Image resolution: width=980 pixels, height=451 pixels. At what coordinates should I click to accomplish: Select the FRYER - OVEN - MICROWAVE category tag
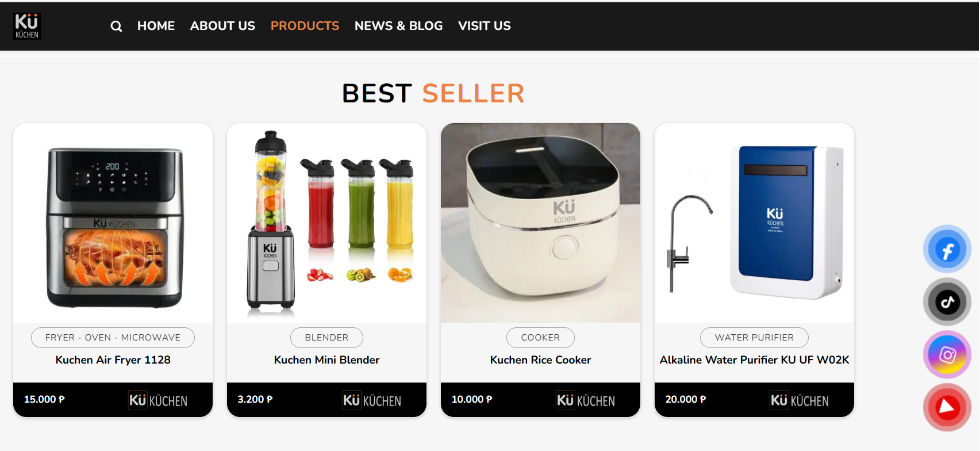[x=113, y=338]
